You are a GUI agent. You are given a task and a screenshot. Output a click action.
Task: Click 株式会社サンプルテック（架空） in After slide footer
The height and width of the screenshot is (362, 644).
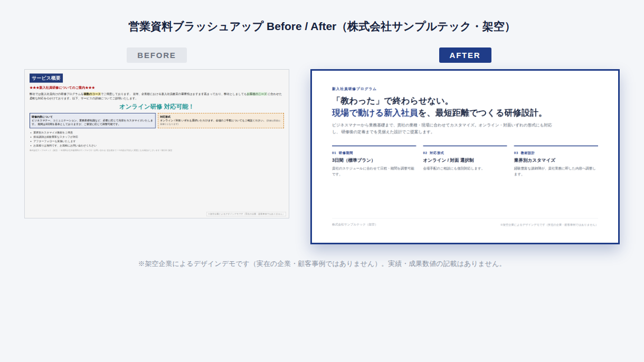[x=354, y=225]
